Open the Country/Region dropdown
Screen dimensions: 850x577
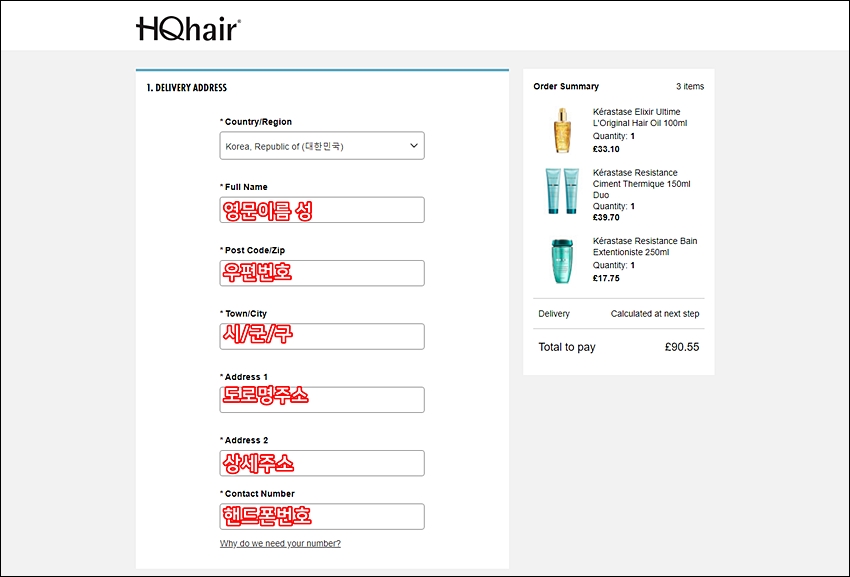pos(322,146)
